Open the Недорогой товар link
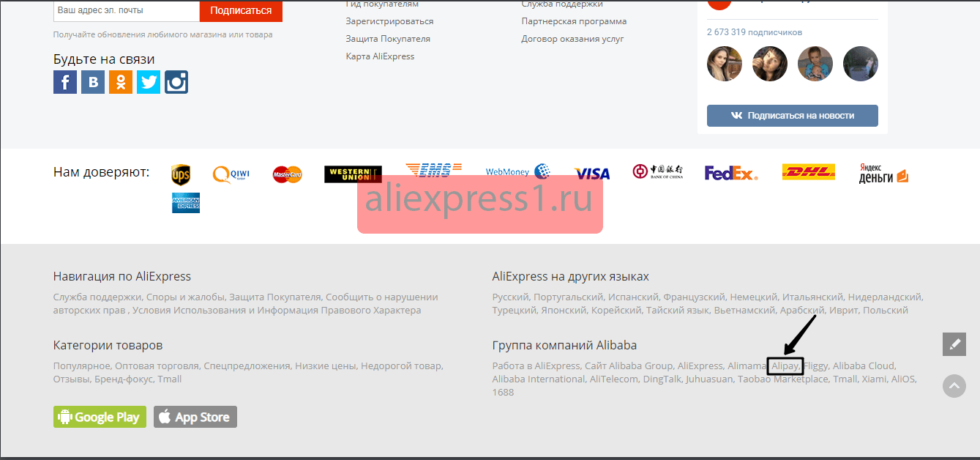 coord(401,366)
